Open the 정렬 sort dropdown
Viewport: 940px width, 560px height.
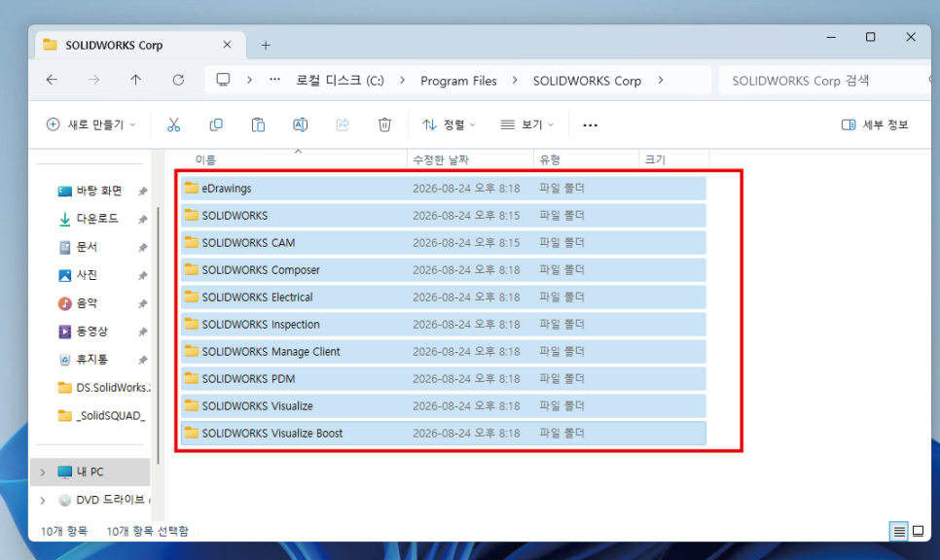click(x=449, y=124)
